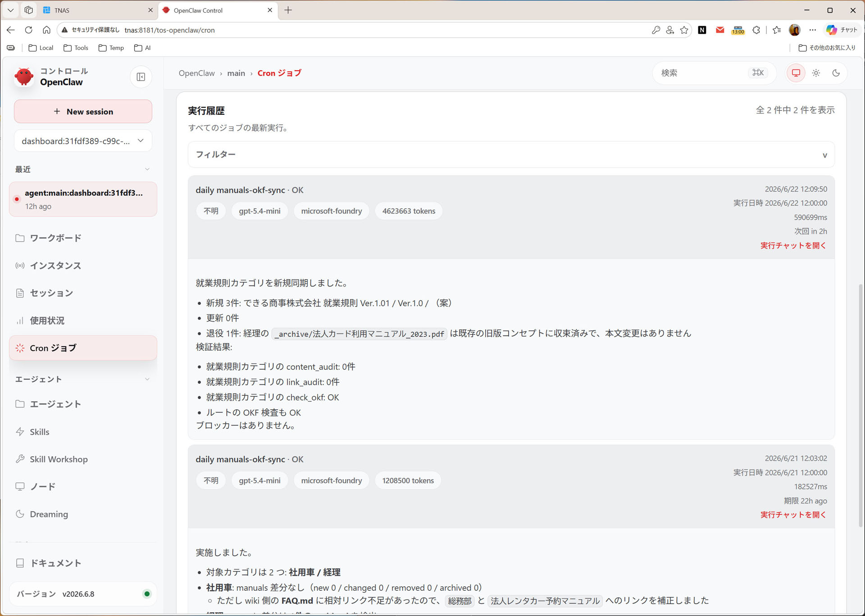This screenshot has width=865, height=616.
Task: Open セッション in sidebar
Action: tap(83, 293)
